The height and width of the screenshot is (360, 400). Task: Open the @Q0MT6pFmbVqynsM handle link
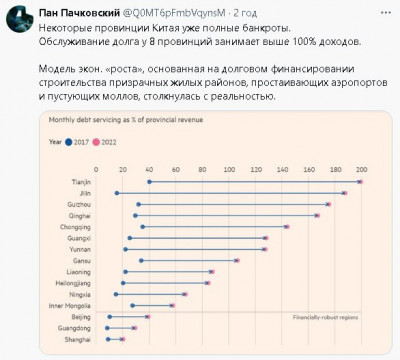pos(174,13)
